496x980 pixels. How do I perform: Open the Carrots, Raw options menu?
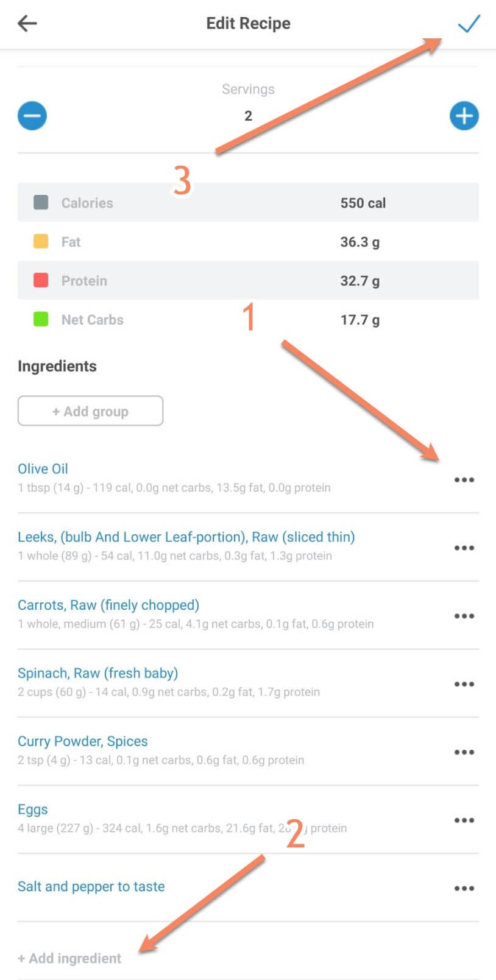coord(464,616)
